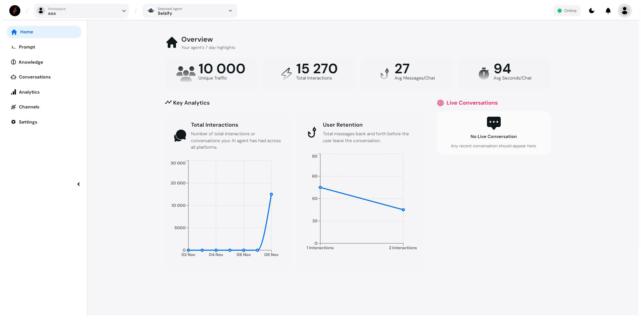644x318 pixels.
Task: Click the Avg Seconds/Chat stopwatch icon
Action: click(x=484, y=73)
